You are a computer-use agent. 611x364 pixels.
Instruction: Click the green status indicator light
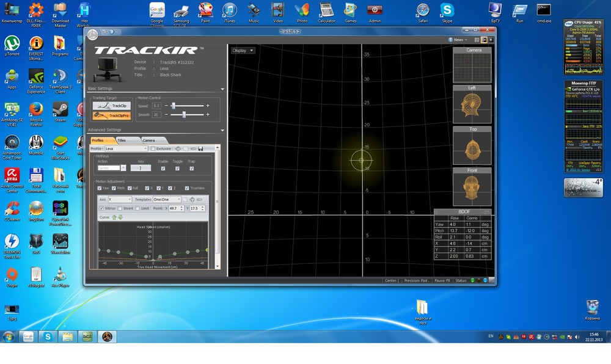click(x=473, y=280)
